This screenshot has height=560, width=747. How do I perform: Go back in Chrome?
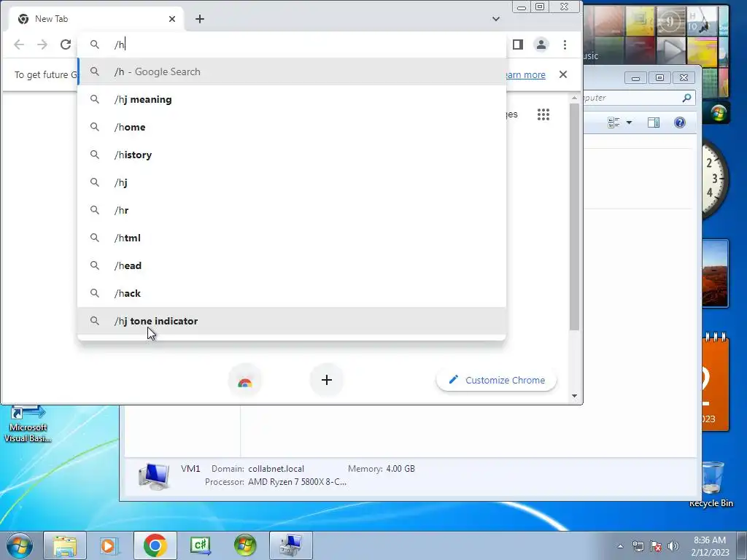(19, 44)
